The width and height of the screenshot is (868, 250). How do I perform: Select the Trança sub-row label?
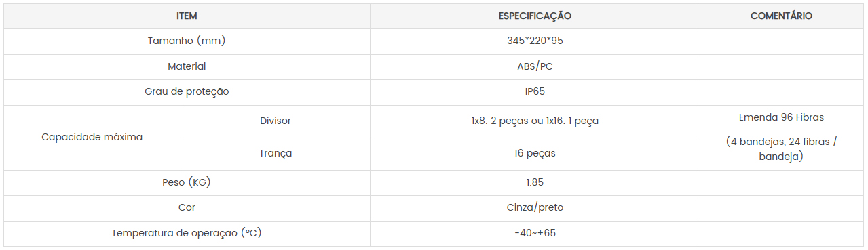point(276,154)
